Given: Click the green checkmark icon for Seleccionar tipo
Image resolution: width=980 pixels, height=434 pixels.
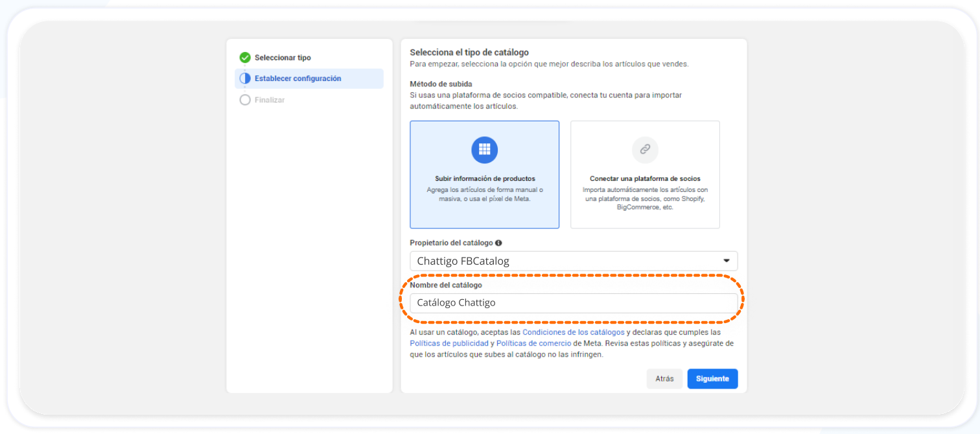Looking at the screenshot, I should [x=245, y=58].
